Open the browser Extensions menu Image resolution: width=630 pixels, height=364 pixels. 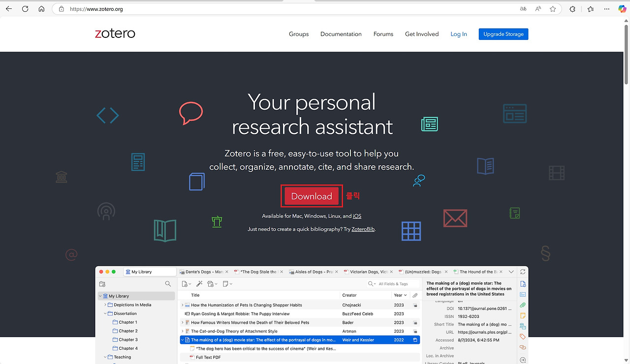tap(572, 9)
